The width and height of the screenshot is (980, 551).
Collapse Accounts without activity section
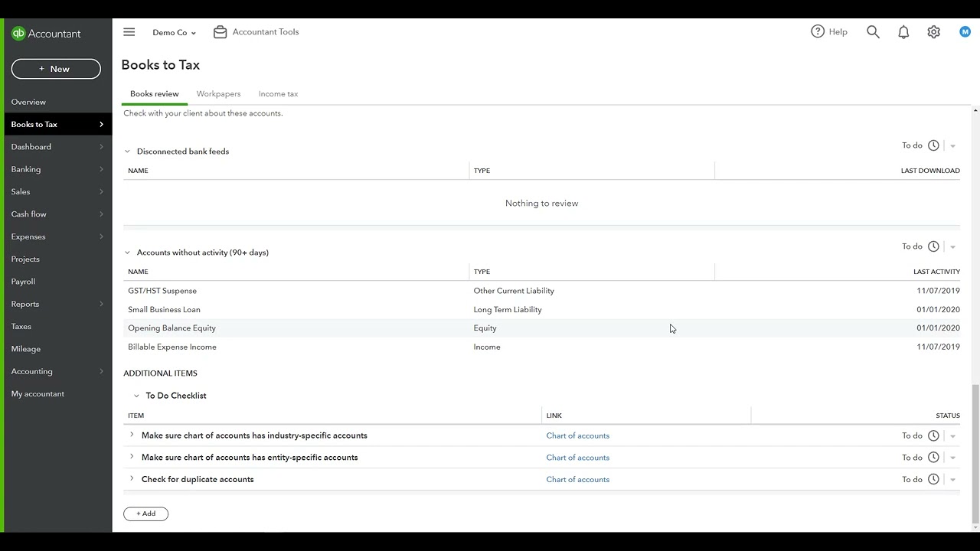tap(128, 253)
